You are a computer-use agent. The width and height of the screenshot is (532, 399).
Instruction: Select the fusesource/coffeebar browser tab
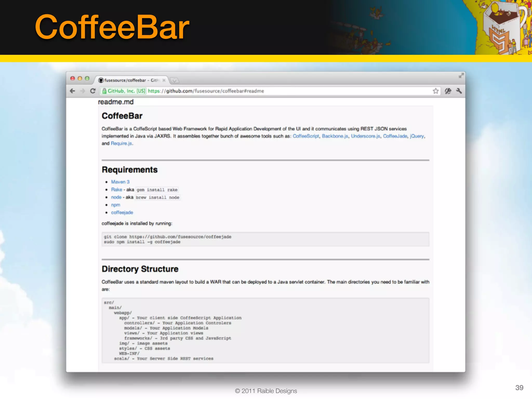(131, 80)
